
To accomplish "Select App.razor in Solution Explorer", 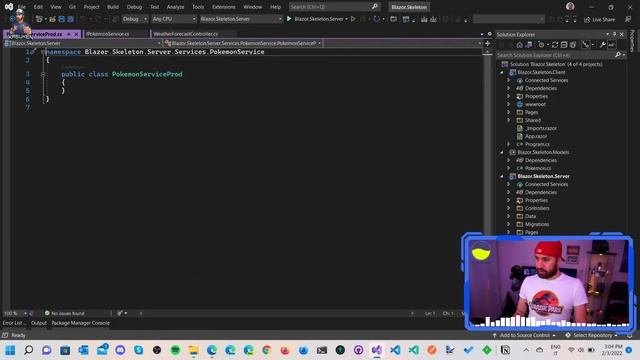I will tap(536, 136).
